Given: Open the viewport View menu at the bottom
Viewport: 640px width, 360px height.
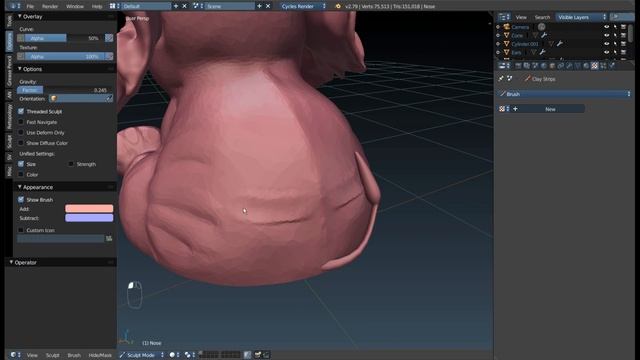Looking at the screenshot, I should pos(32,355).
